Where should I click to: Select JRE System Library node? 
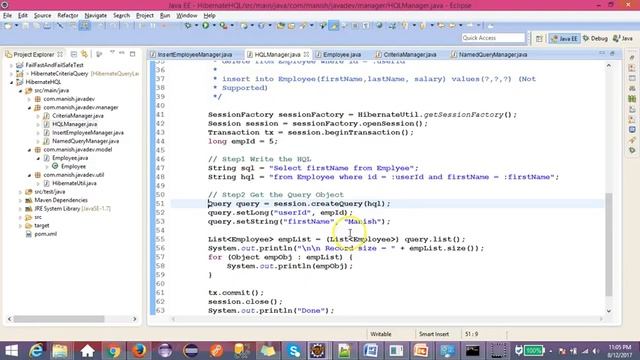pos(72,209)
